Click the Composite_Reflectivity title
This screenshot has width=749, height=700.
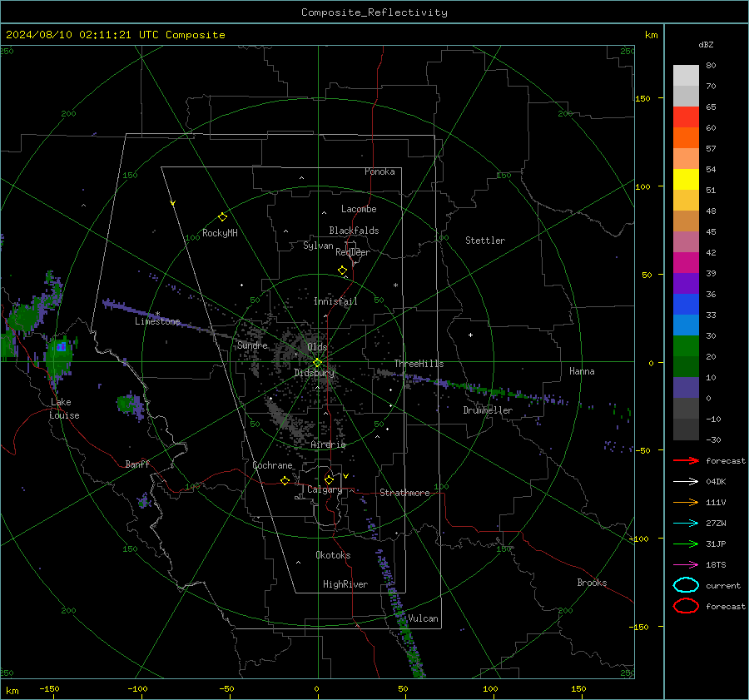(x=374, y=12)
